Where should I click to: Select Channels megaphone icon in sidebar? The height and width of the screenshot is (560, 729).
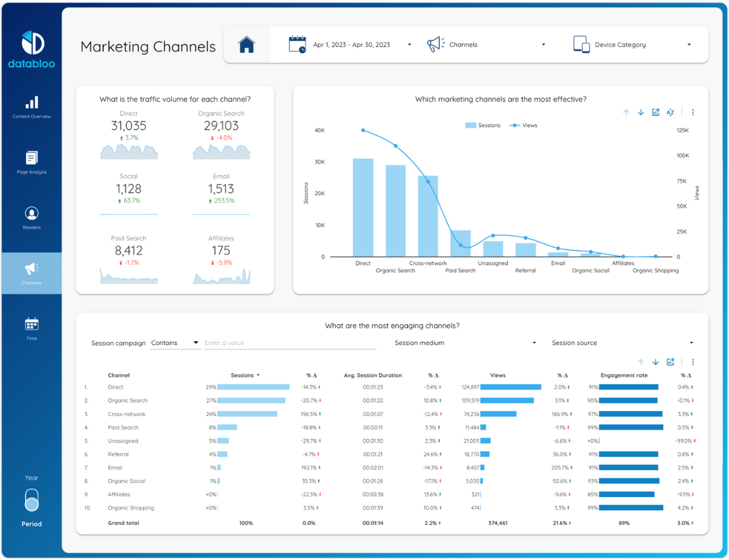pyautogui.click(x=32, y=268)
